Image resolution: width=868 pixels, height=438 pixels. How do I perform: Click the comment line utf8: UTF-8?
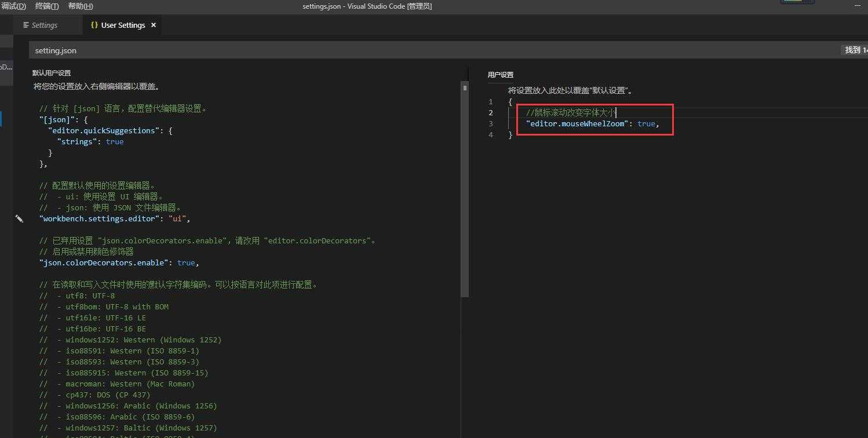click(77, 295)
